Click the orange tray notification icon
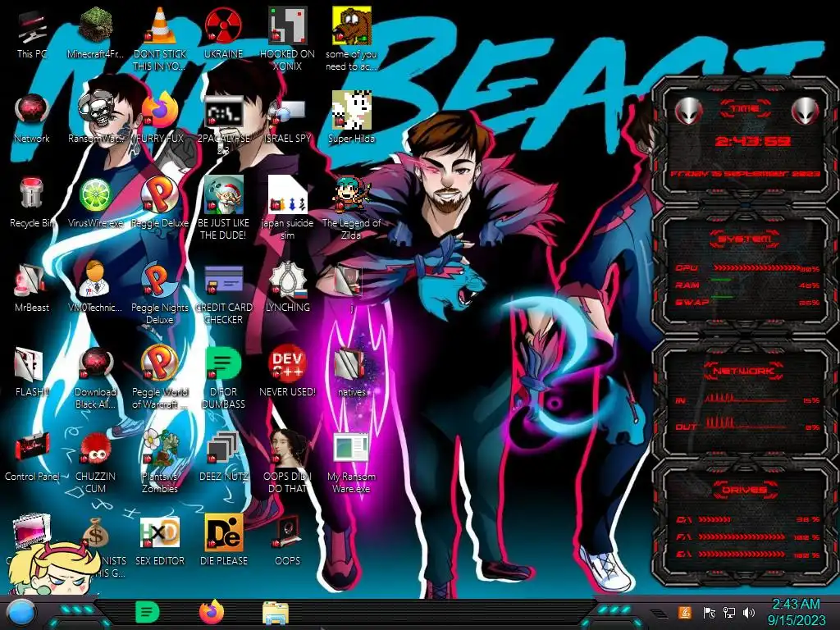Screen dimensions: 840x630 (685, 612)
